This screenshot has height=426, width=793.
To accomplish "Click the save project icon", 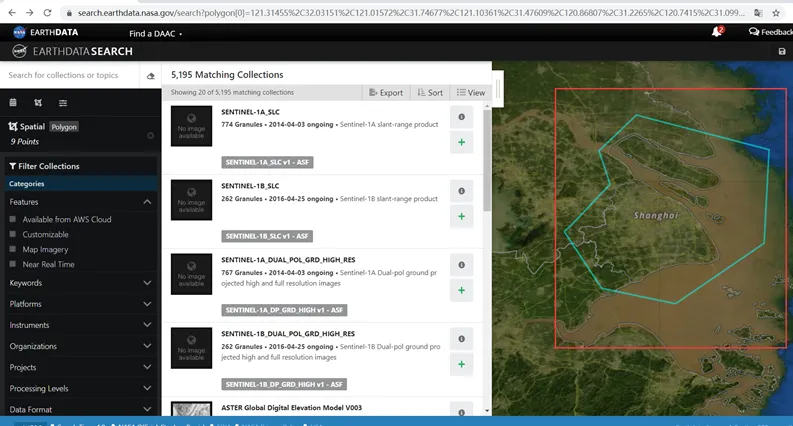I will [782, 51].
